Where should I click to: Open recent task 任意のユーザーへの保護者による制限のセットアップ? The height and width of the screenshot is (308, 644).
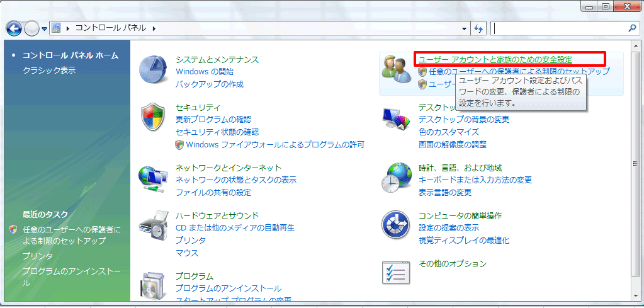coord(72,236)
